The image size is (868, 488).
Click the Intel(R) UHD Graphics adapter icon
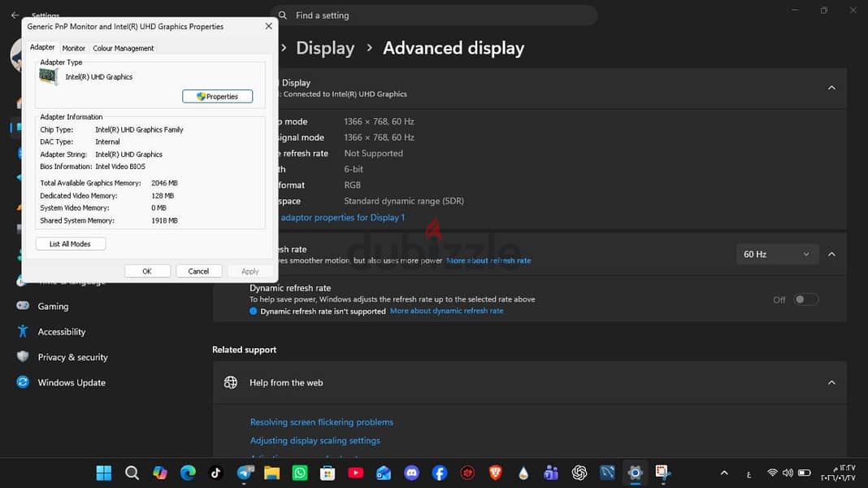[x=48, y=76]
